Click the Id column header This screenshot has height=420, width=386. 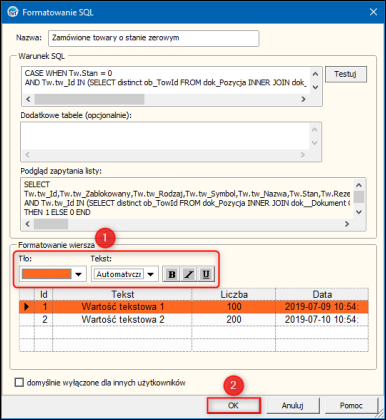coord(44,294)
